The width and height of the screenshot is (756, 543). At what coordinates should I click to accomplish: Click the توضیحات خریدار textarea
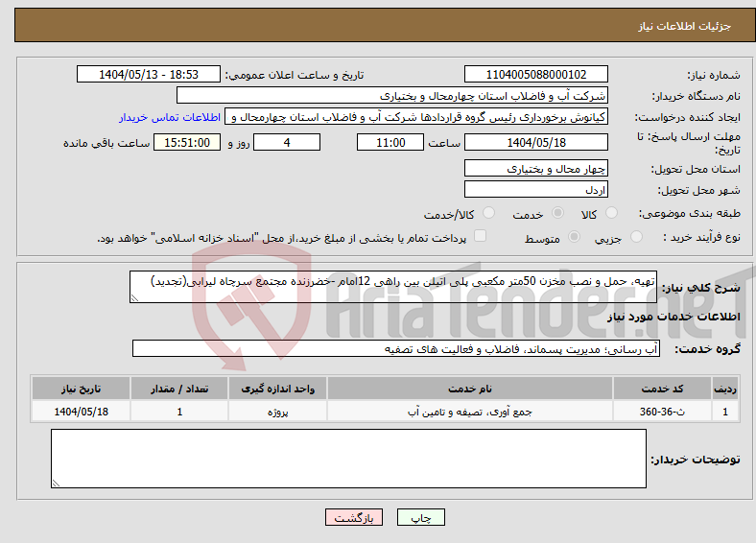(x=348, y=459)
